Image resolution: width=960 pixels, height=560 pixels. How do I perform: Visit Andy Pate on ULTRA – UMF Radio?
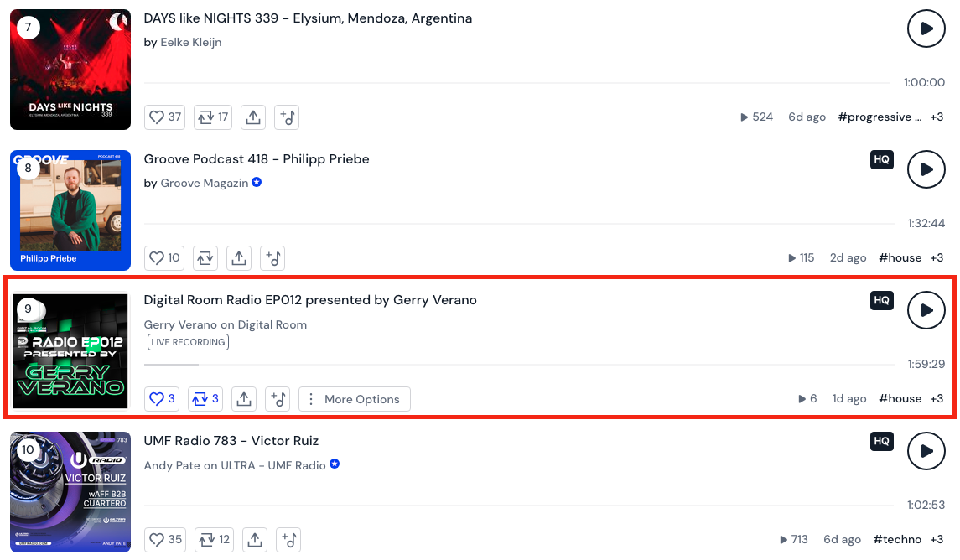(235, 465)
